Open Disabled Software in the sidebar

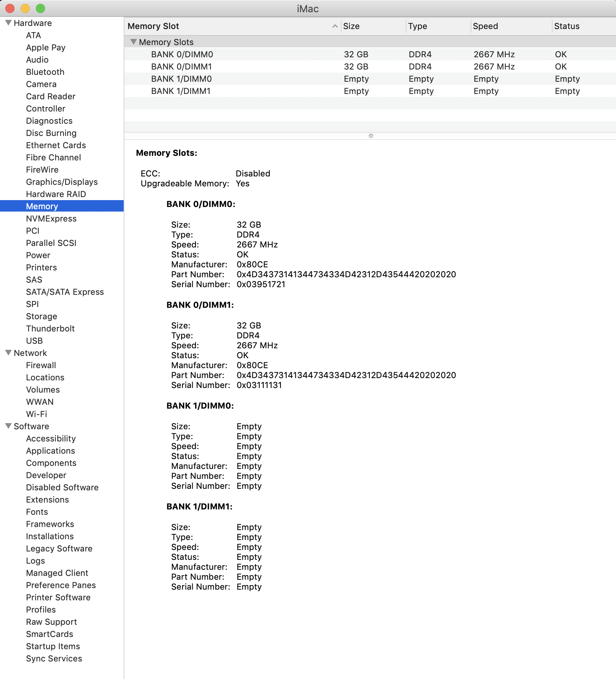pos(62,487)
